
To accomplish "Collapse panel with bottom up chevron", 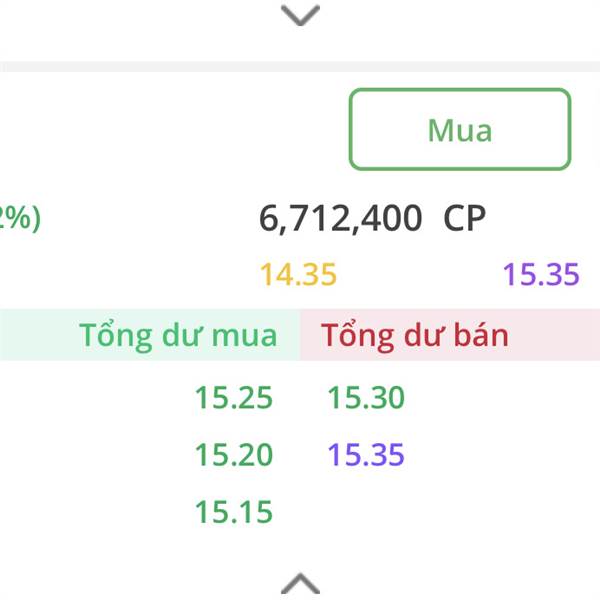I will coord(300,583).
